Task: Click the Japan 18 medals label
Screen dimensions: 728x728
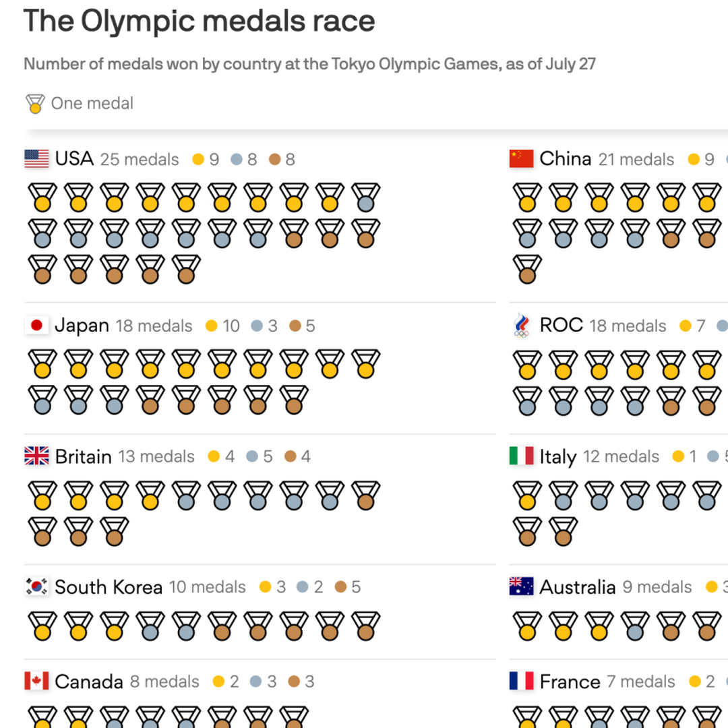Action: (154, 326)
